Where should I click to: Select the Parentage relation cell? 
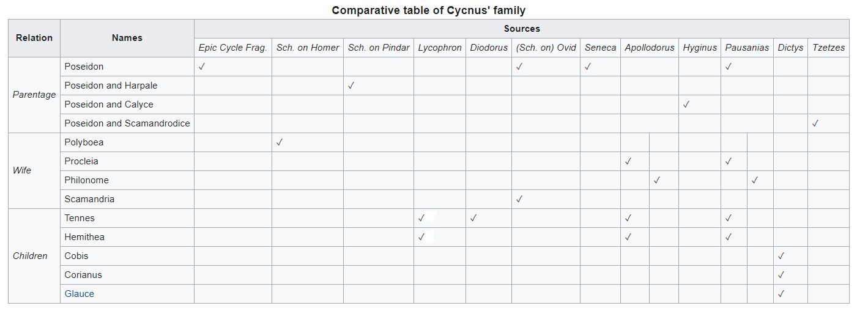coord(34,95)
